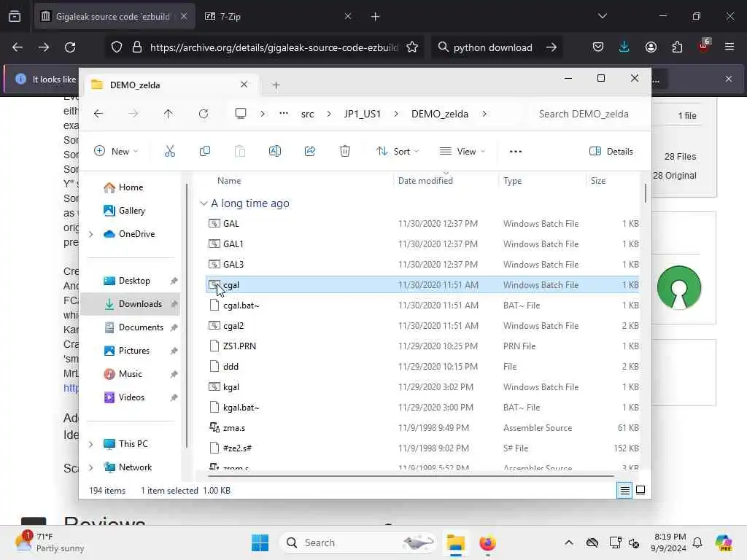
Task: Click the Firefox URL address bar
Action: (x=274, y=47)
